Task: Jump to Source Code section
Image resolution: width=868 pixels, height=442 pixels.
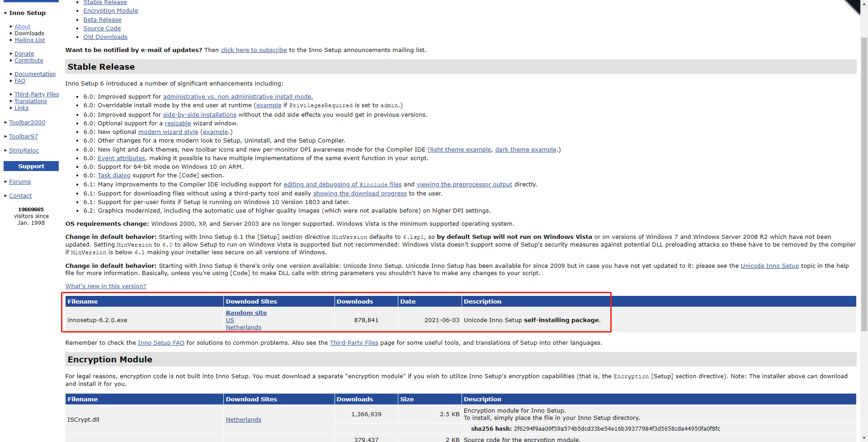Action: click(102, 29)
